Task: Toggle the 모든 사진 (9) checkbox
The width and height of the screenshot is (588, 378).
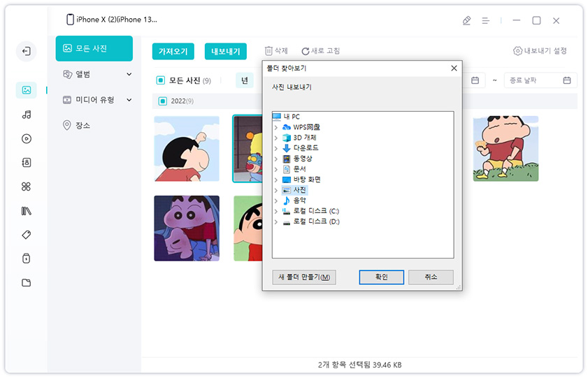Action: pyautogui.click(x=161, y=80)
